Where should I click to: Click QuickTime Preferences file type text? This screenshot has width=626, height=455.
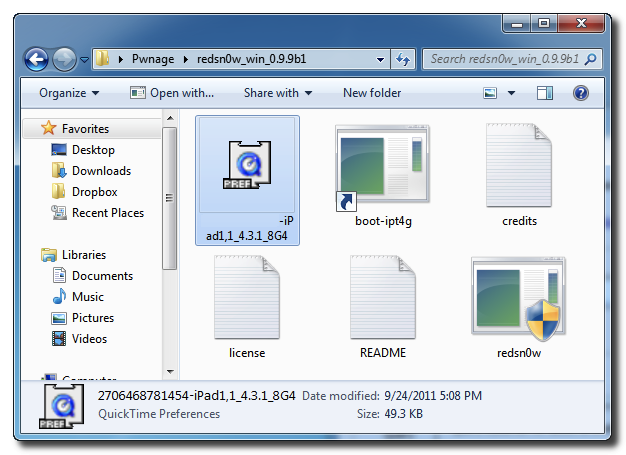(x=159, y=414)
